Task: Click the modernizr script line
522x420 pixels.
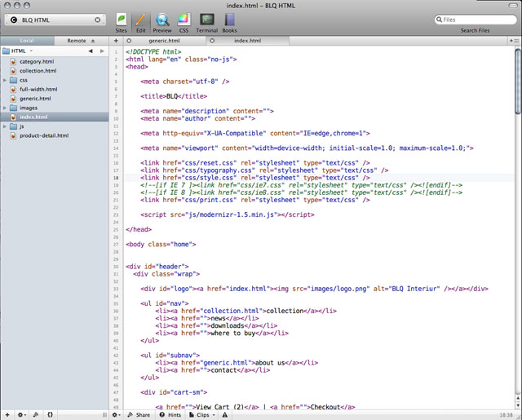Action: pyautogui.click(x=228, y=214)
